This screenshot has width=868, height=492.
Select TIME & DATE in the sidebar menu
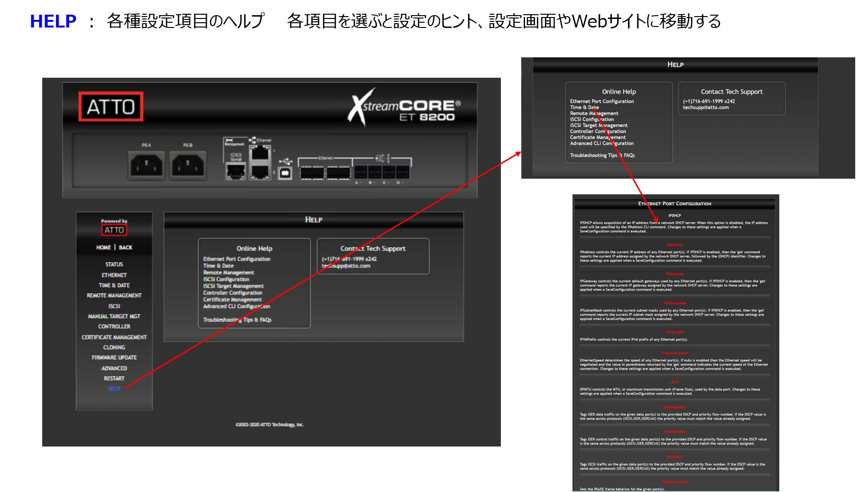pos(114,285)
